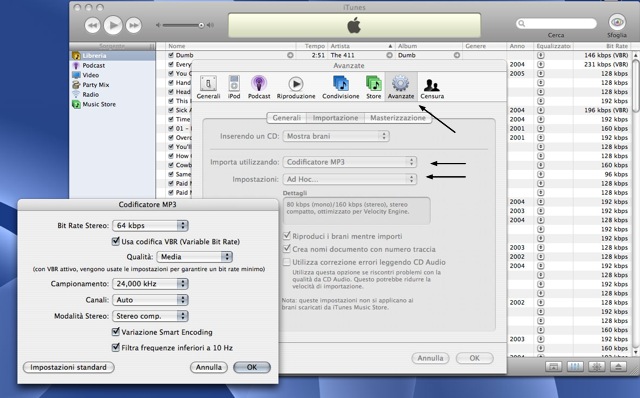Click Annulla in Codificatore MP3 dialog

tap(209, 367)
